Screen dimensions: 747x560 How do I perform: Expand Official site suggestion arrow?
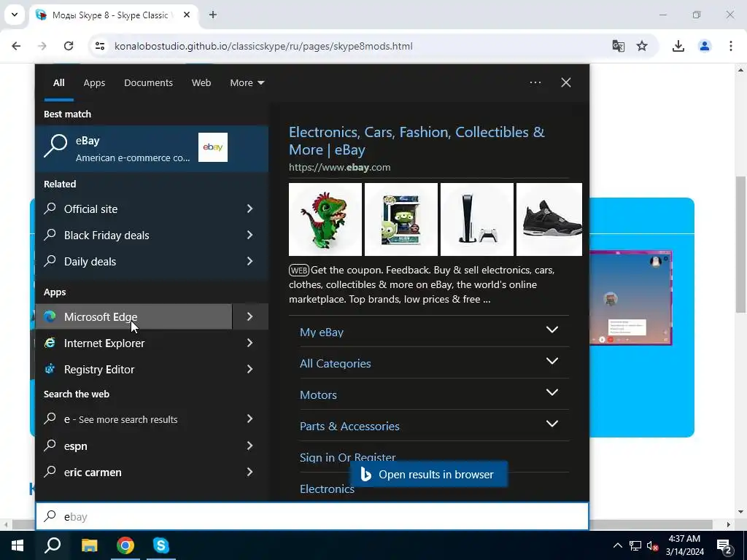coord(250,209)
